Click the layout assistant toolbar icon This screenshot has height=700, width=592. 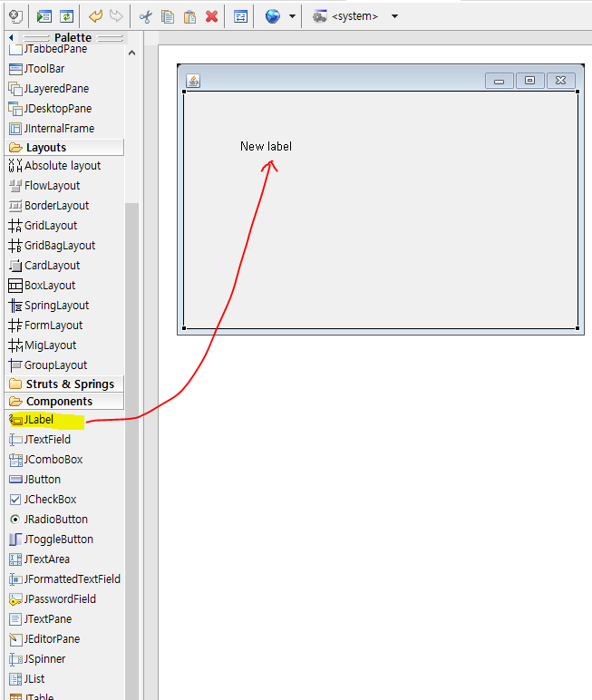click(x=240, y=17)
